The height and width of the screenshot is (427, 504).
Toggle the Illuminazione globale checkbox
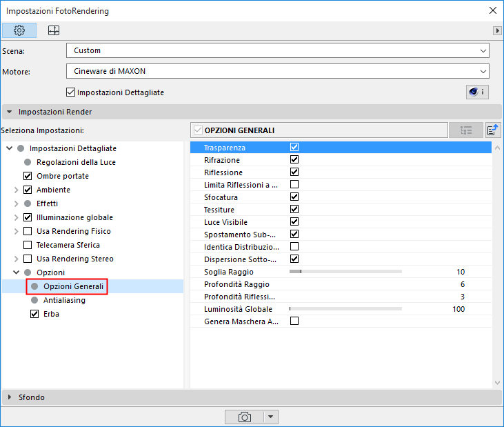click(28, 217)
